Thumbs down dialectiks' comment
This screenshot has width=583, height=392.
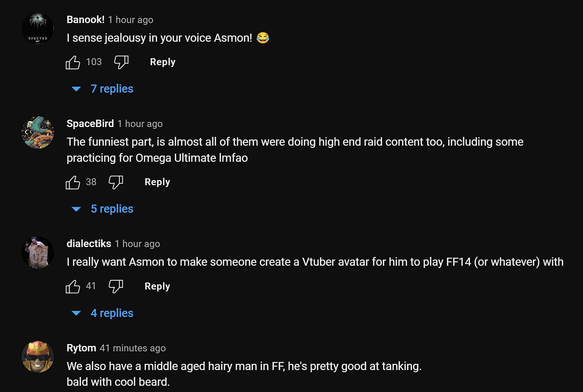[x=116, y=286]
